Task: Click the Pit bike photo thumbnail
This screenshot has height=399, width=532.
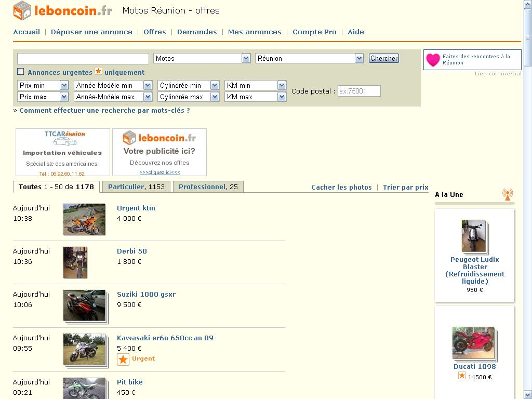Action: pyautogui.click(x=85, y=388)
